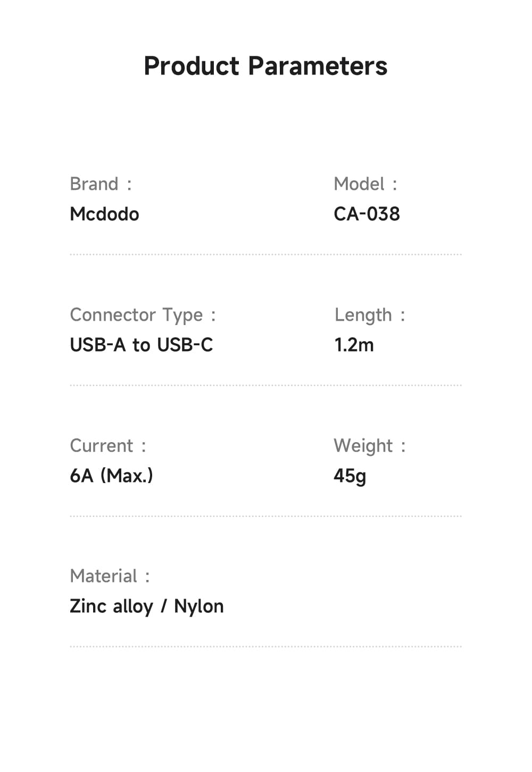
Task: Click the words Zinc alloy
Action: pyautogui.click(x=112, y=607)
